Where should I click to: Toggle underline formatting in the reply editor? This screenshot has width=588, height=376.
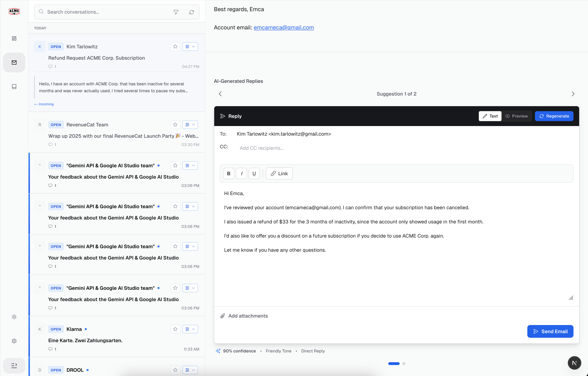pos(254,173)
